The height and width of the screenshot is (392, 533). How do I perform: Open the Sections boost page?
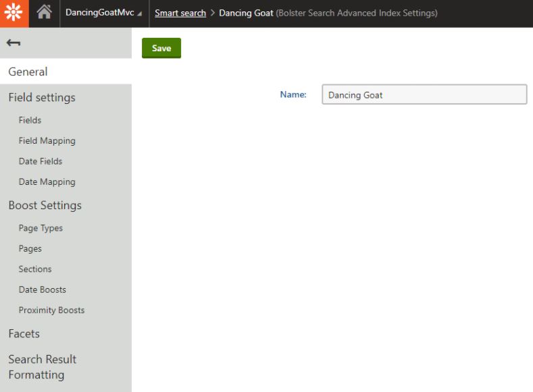point(35,269)
